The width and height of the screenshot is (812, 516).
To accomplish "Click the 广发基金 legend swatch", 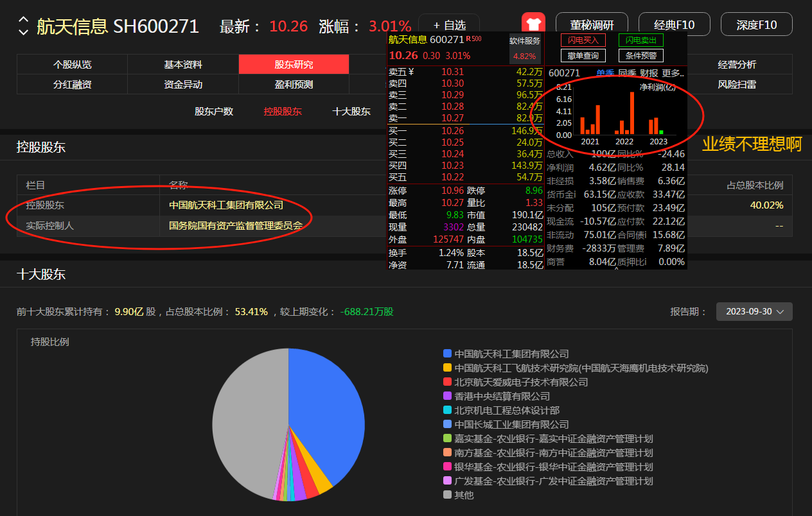I will (x=448, y=481).
